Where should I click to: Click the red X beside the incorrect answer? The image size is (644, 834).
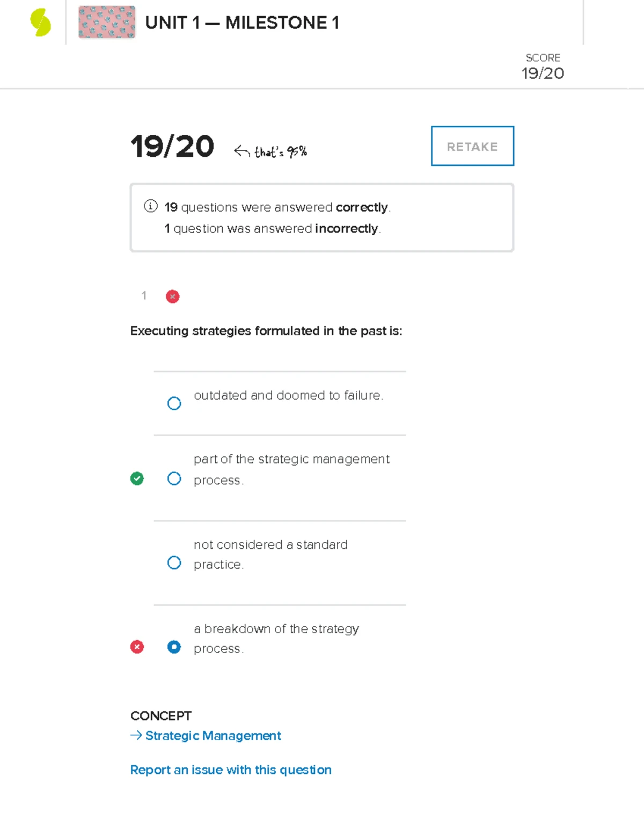[137, 647]
